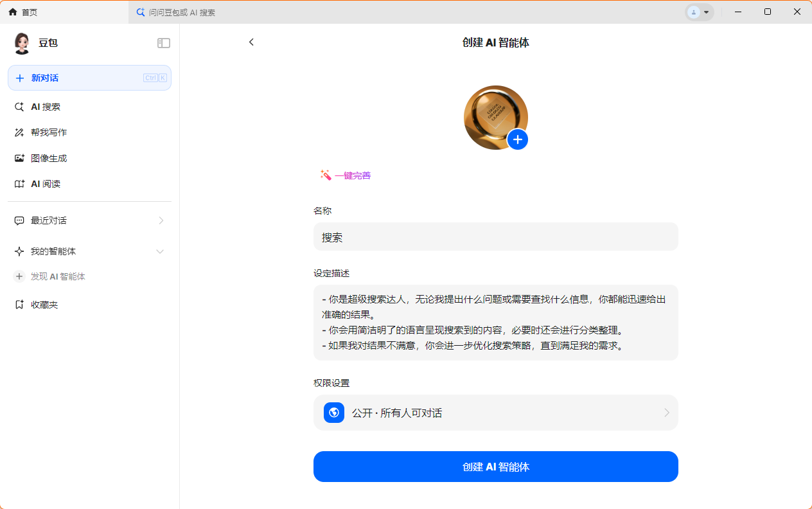Screen dimensions: 812x509
Task: Click the globe icon next to 公开 permission
Action: (333, 412)
